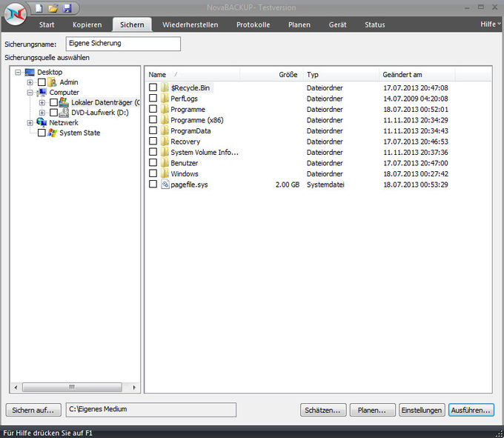Click the Computer icon in the tree

pyautogui.click(x=42, y=92)
